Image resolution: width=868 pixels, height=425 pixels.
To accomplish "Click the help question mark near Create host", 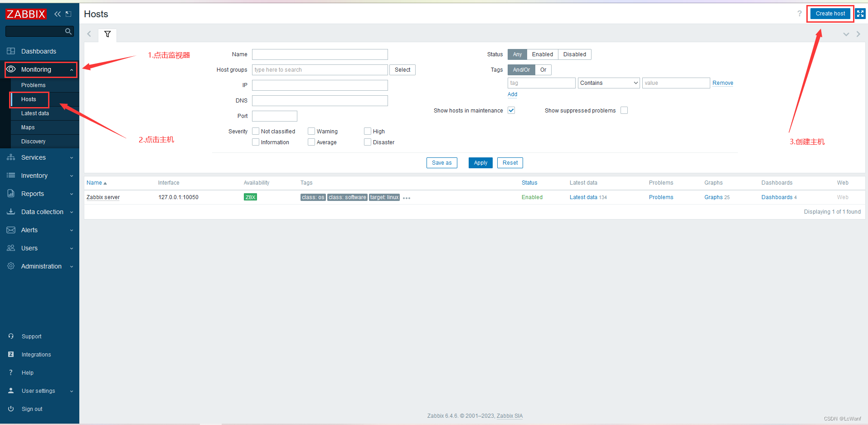I will pos(799,14).
